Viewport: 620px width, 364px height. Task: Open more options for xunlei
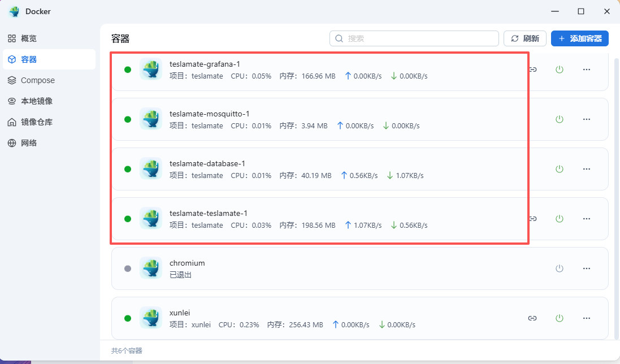(x=587, y=318)
